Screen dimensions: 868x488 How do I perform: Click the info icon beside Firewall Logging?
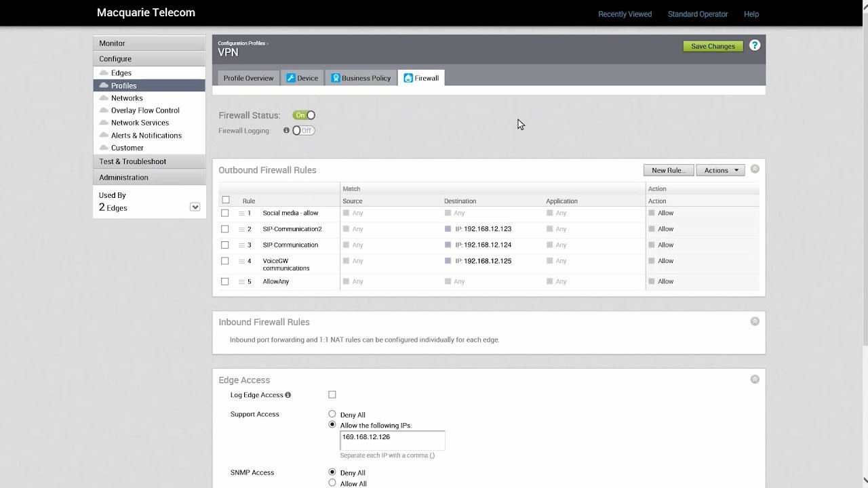(x=285, y=130)
